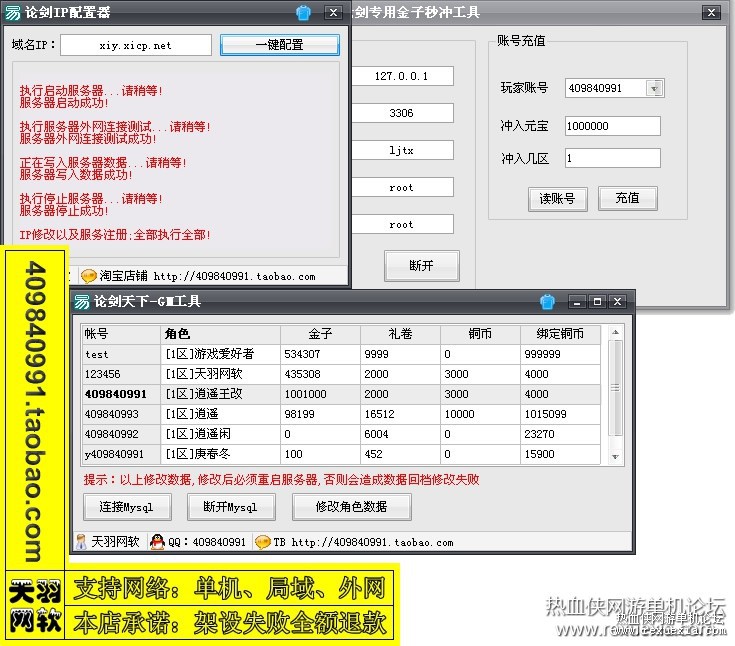
Task: Minimize the 论剑天下-GM工具 window
Action: click(577, 302)
